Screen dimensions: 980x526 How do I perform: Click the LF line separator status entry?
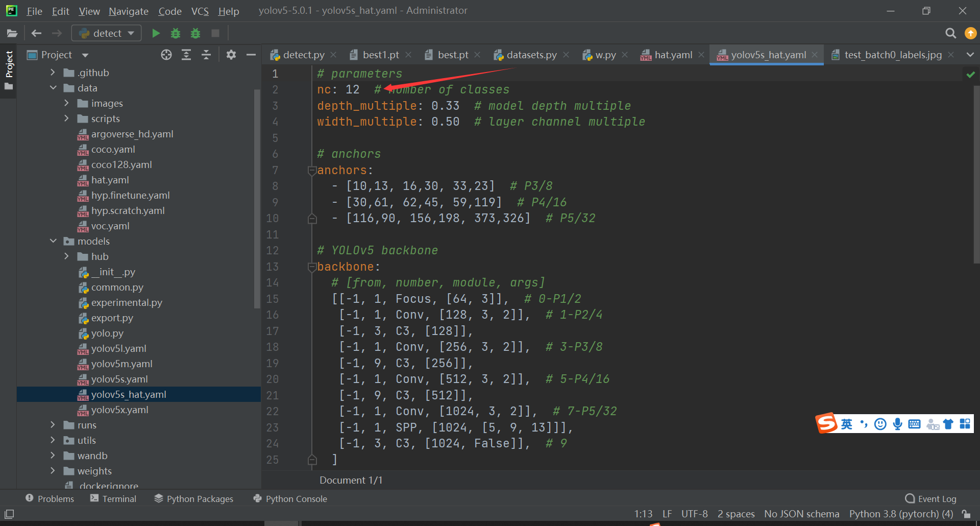click(667, 514)
